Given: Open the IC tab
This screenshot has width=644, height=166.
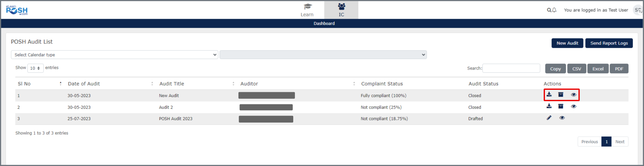Looking at the screenshot, I should click(x=341, y=10).
